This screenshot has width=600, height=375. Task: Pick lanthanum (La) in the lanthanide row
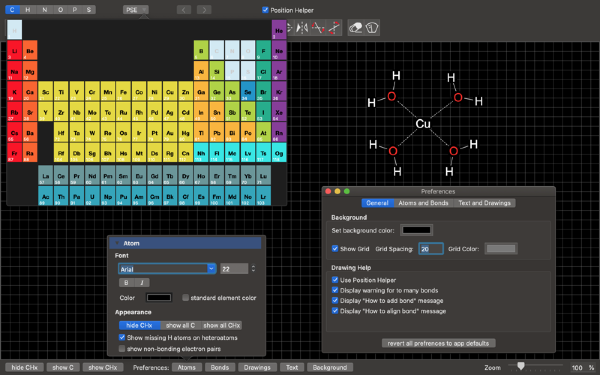46,175
